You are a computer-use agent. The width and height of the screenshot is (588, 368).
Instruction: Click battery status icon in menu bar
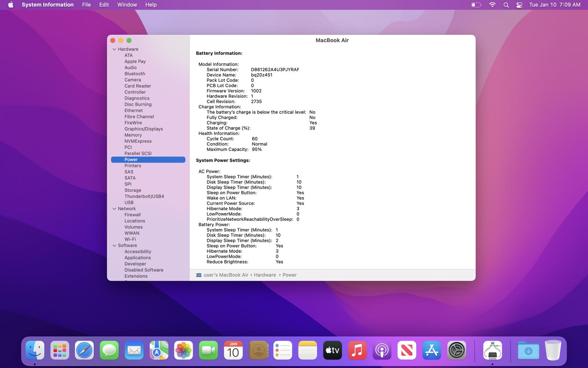coord(476,5)
